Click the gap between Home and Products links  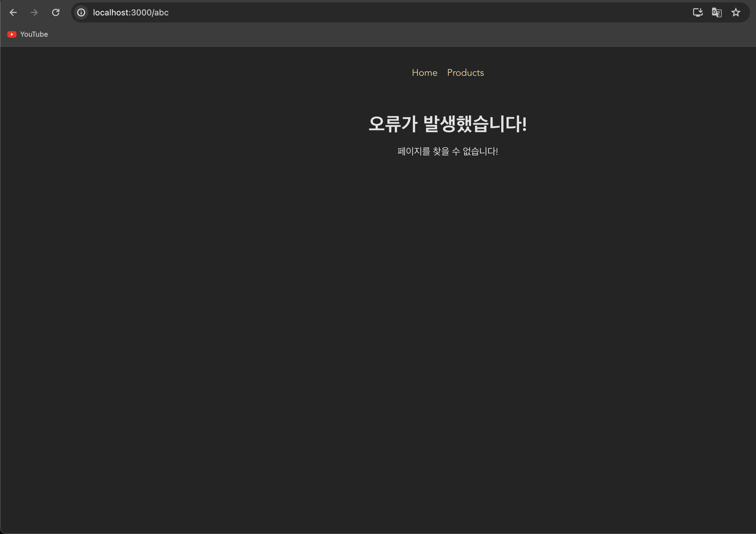tap(442, 73)
